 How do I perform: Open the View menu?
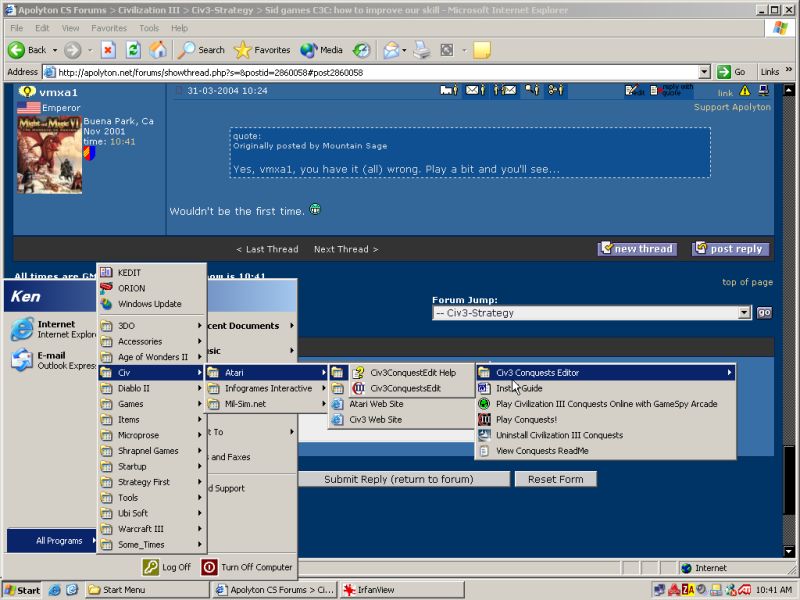click(70, 28)
